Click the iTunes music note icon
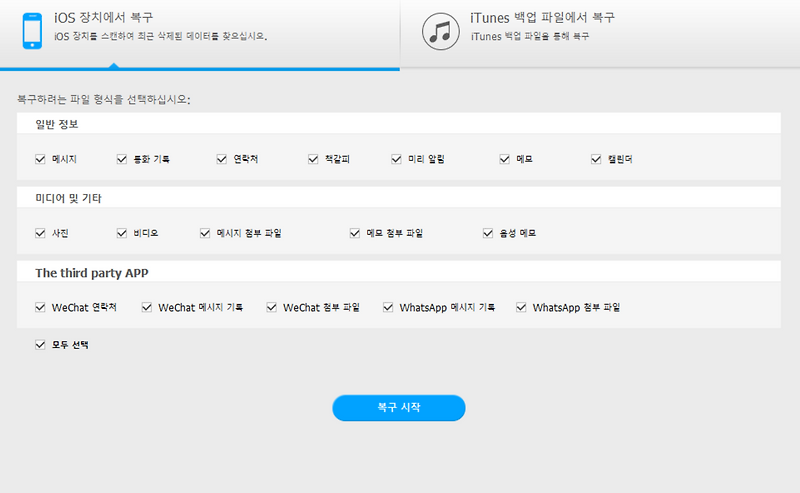The width and height of the screenshot is (800, 493). [x=440, y=31]
